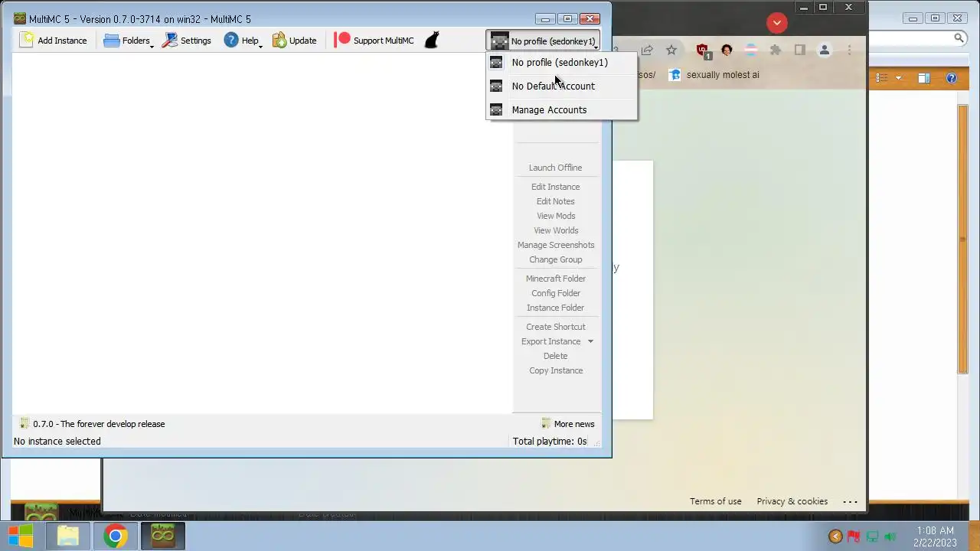The width and height of the screenshot is (980, 551).
Task: Click View Worlds in sidebar
Action: [x=555, y=230]
